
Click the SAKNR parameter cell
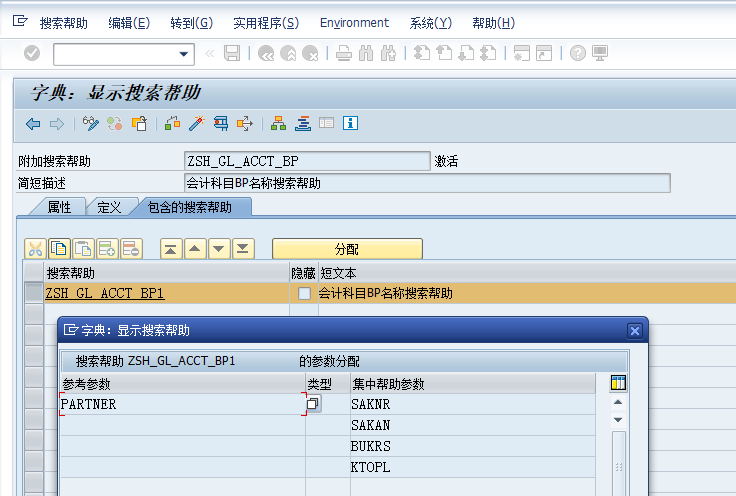(x=473, y=404)
